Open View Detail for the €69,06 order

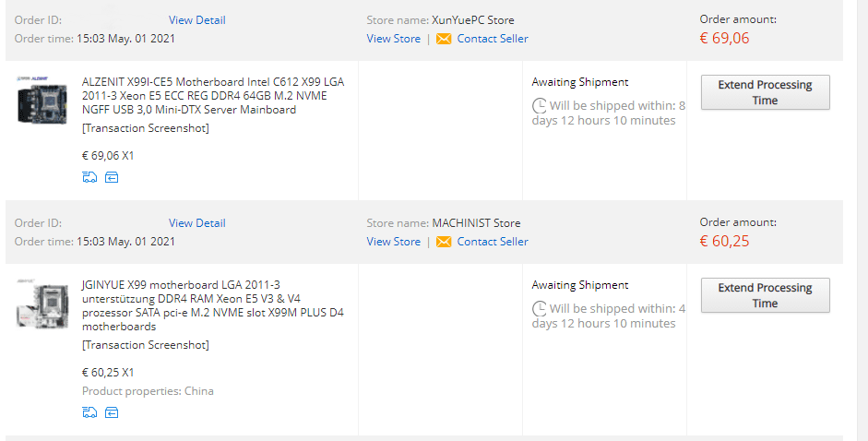pos(197,20)
